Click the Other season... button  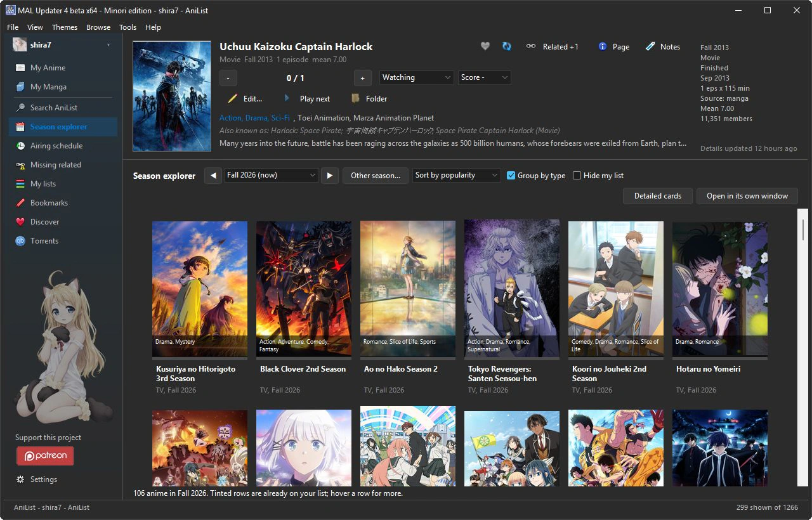(x=376, y=176)
